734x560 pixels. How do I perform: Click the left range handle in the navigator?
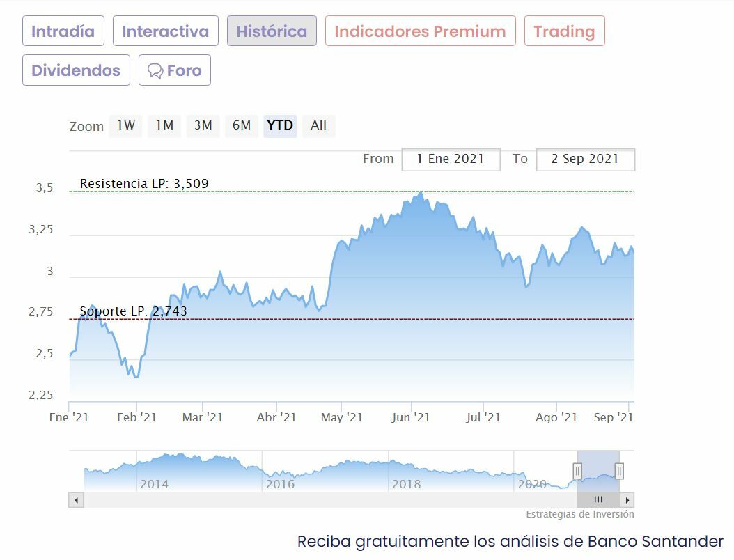[577, 472]
